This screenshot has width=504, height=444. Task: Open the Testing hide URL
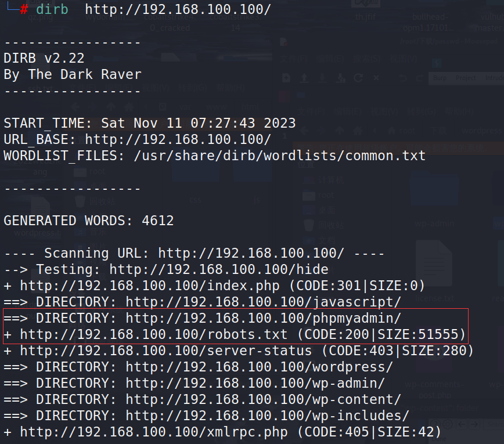[218, 269]
